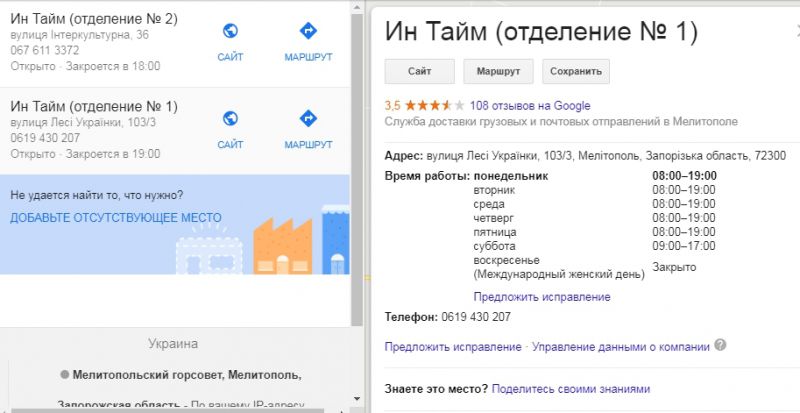Click Не удается найти то, что нужно?
The height and width of the screenshot is (413, 800).
pyautogui.click(x=96, y=195)
